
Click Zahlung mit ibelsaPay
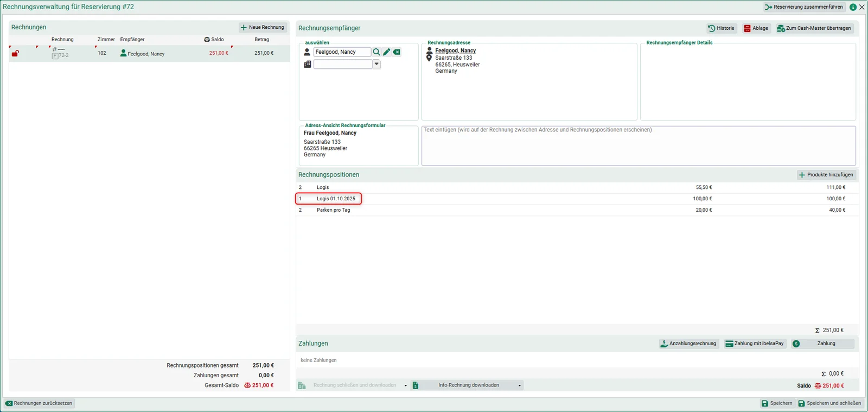tap(755, 344)
